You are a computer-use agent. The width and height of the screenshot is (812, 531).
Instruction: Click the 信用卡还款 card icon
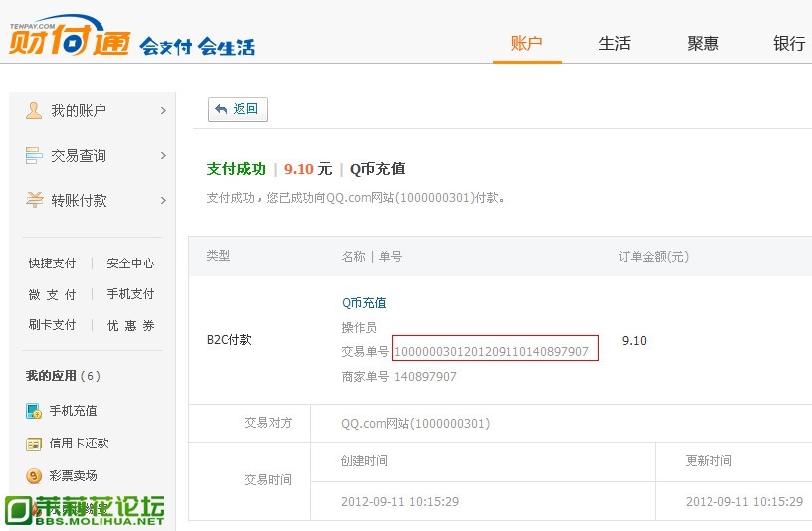(34, 444)
